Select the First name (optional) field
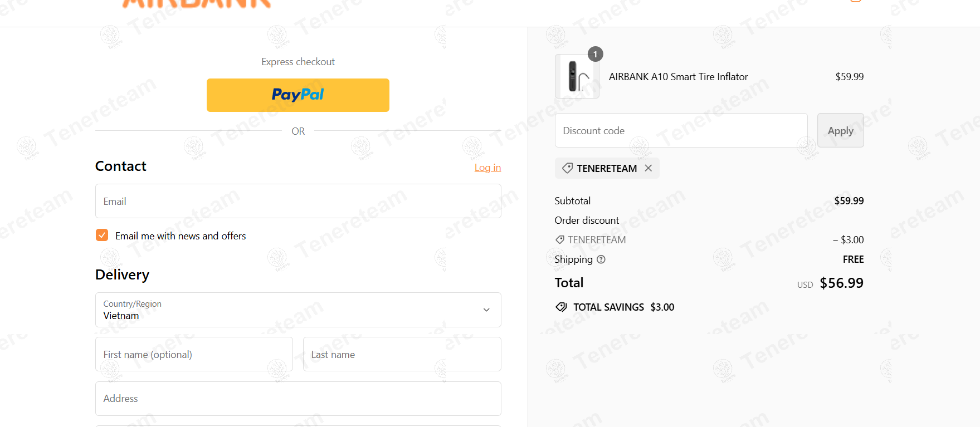The height and width of the screenshot is (427, 980). pos(194,354)
